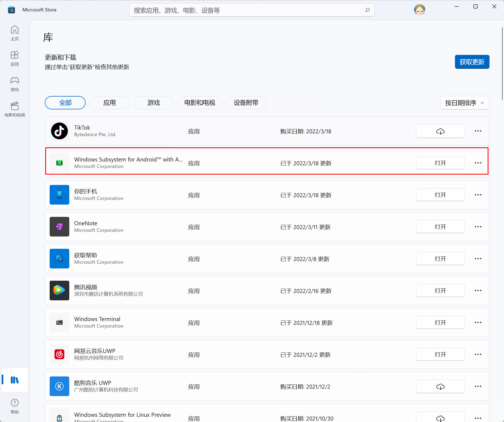
Task: Click '购买日期: 2021/12/2' text
Action: tap(305, 387)
